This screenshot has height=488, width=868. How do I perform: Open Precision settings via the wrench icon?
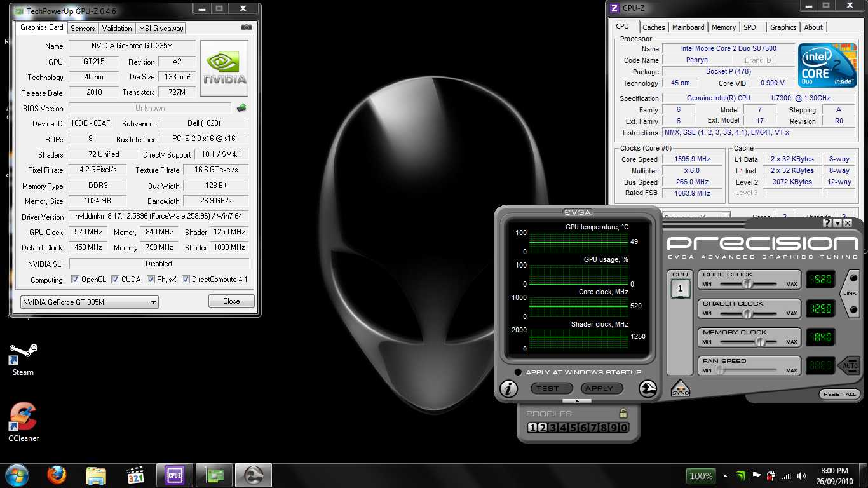coord(648,389)
